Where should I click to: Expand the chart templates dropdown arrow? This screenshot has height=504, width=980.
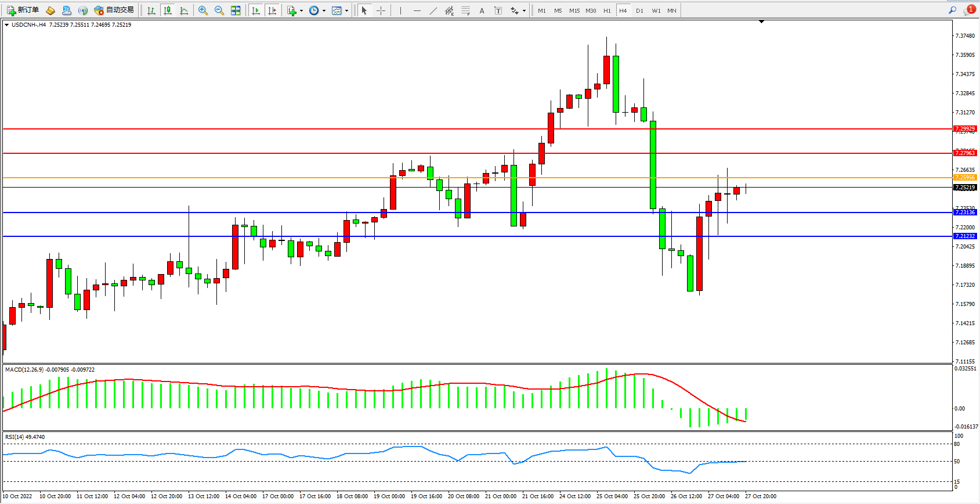[x=346, y=10]
